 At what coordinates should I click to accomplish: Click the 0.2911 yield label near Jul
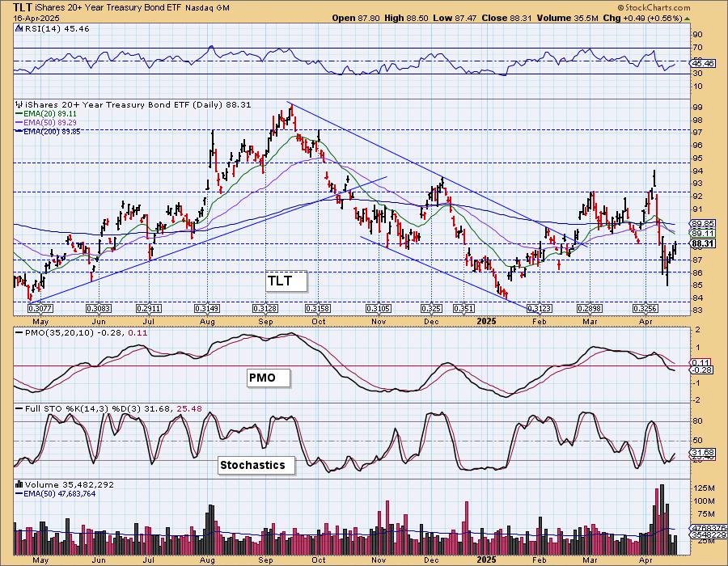(x=149, y=309)
